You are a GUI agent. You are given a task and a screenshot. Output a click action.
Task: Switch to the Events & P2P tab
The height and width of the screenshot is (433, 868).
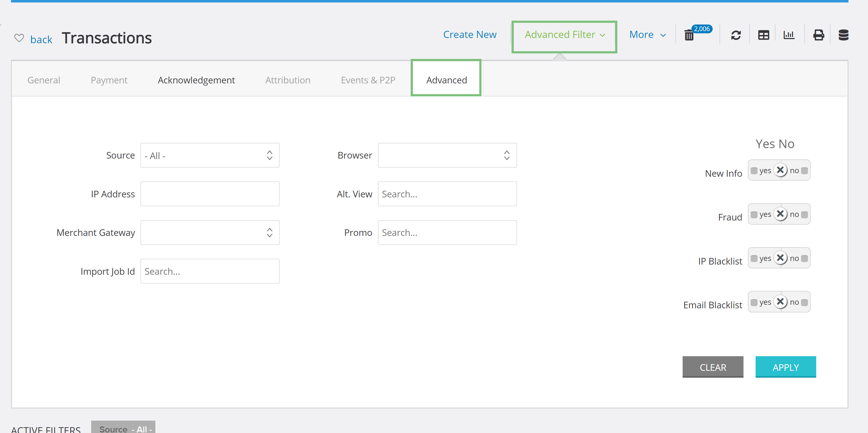coord(368,80)
